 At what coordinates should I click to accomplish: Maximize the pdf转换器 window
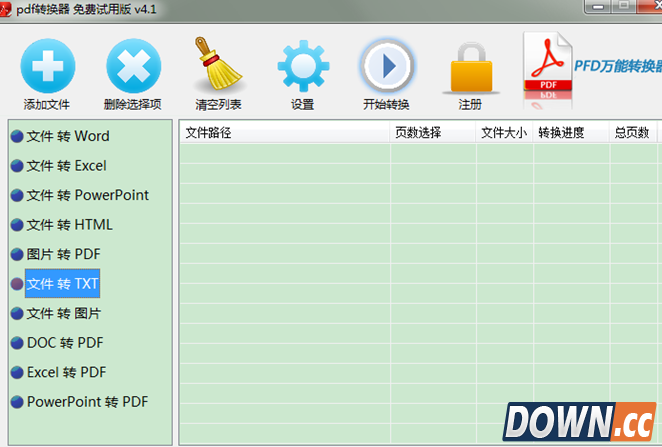(624, 6)
